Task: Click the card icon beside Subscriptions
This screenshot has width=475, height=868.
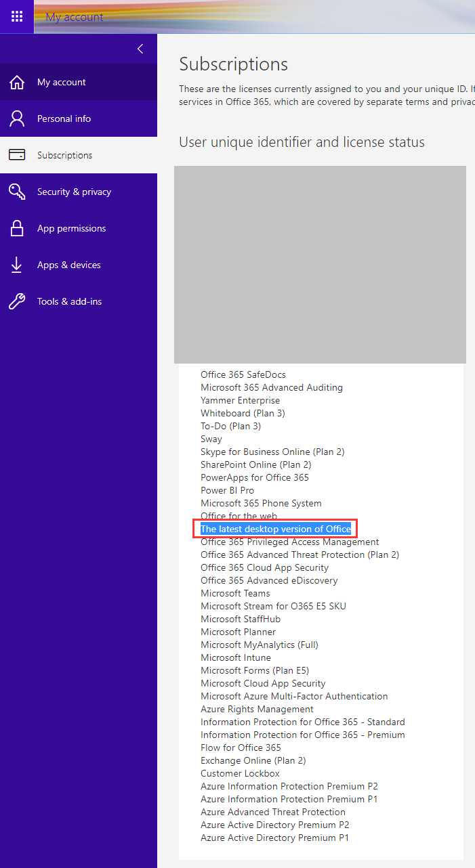Action: pyautogui.click(x=17, y=155)
